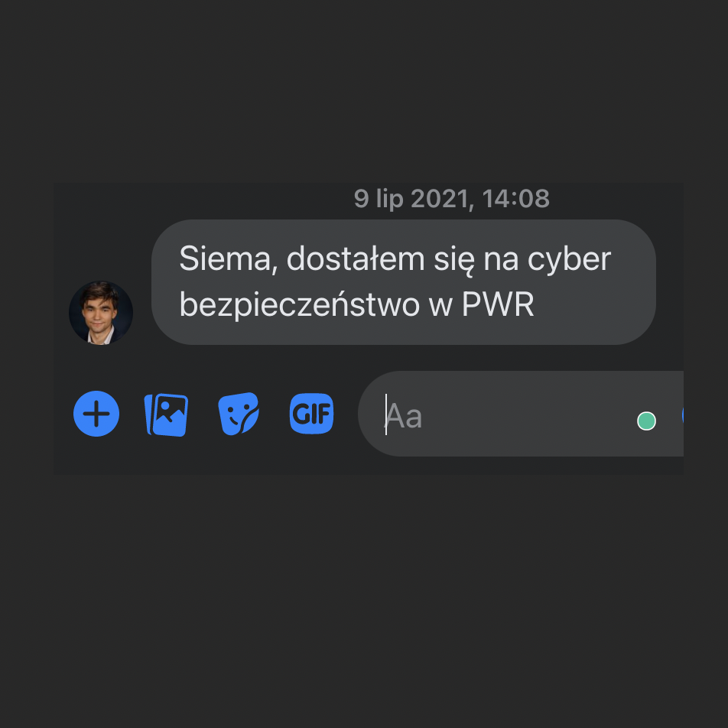The width and height of the screenshot is (728, 728).
Task: Click the time 14:08 in the date header
Action: [x=516, y=199]
